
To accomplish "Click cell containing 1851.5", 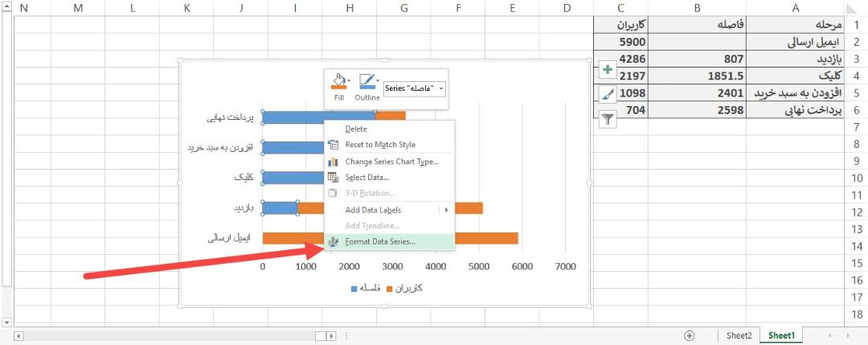I will coord(697,76).
